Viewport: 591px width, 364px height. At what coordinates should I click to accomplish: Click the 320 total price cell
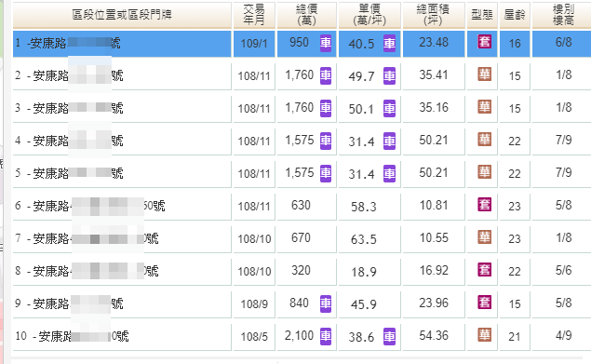tap(307, 271)
